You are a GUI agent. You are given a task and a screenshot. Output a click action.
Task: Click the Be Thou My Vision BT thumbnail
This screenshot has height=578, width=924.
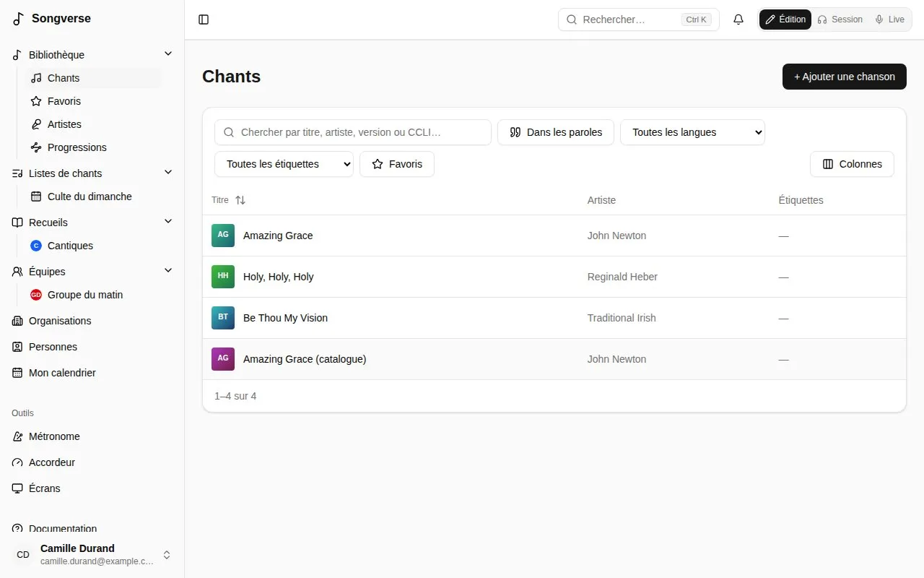tap(223, 318)
